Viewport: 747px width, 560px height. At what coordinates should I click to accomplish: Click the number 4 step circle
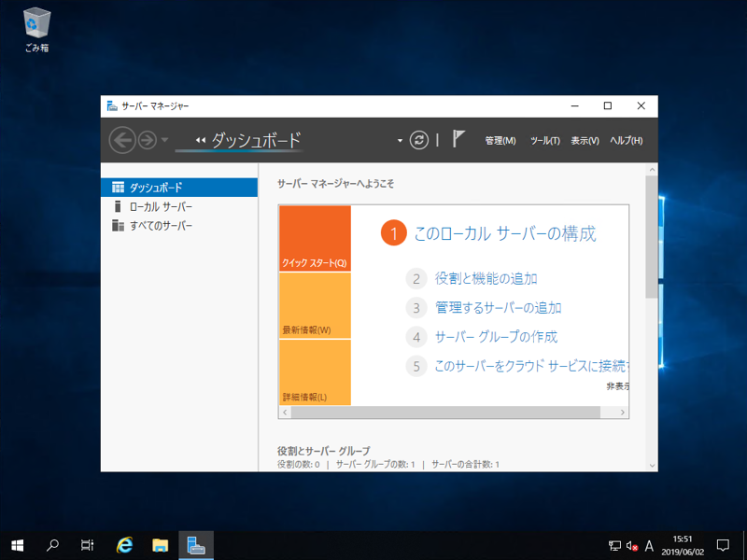click(x=416, y=337)
